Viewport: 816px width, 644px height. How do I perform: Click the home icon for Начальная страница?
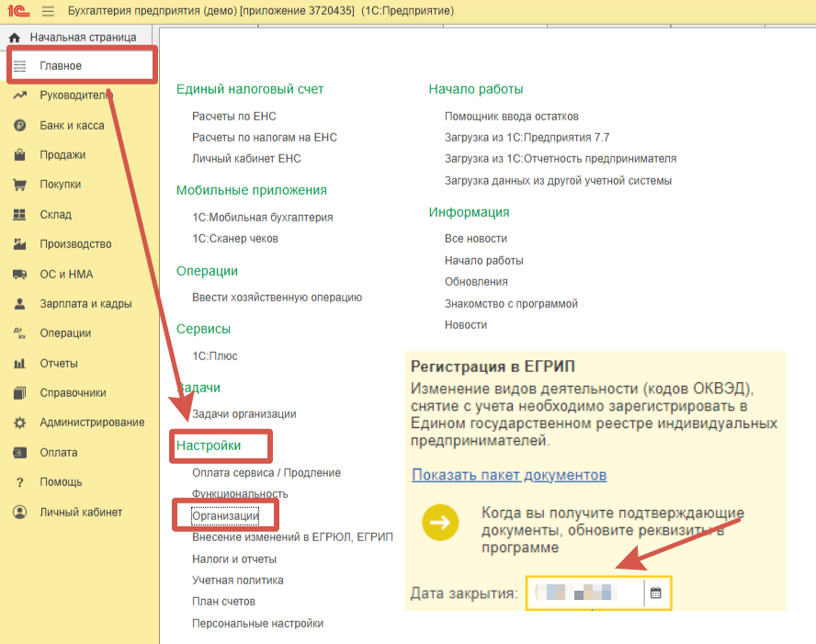pos(15,38)
